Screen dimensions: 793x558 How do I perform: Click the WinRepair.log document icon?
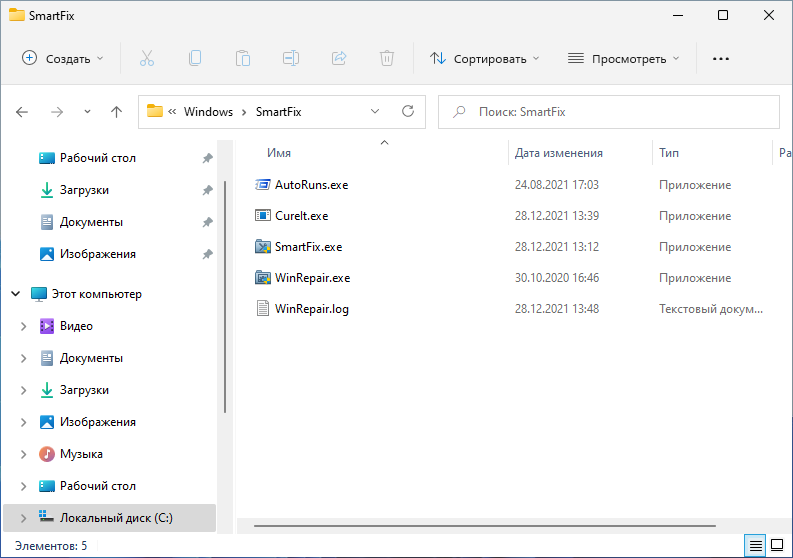coord(262,309)
